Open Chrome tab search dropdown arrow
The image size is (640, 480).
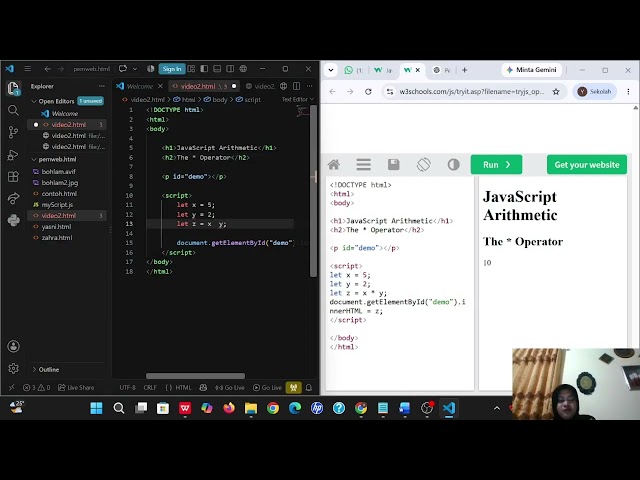coord(331,70)
